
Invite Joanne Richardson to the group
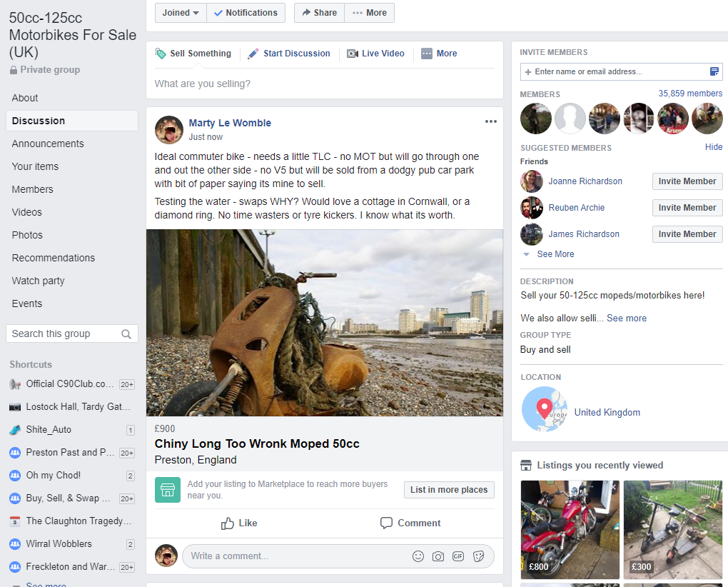687,181
